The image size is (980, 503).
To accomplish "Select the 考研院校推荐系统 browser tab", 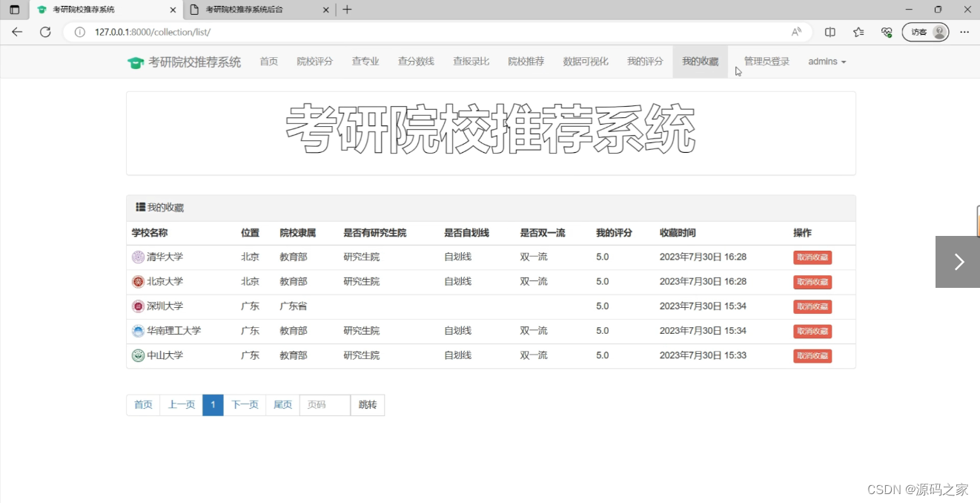I will click(105, 10).
